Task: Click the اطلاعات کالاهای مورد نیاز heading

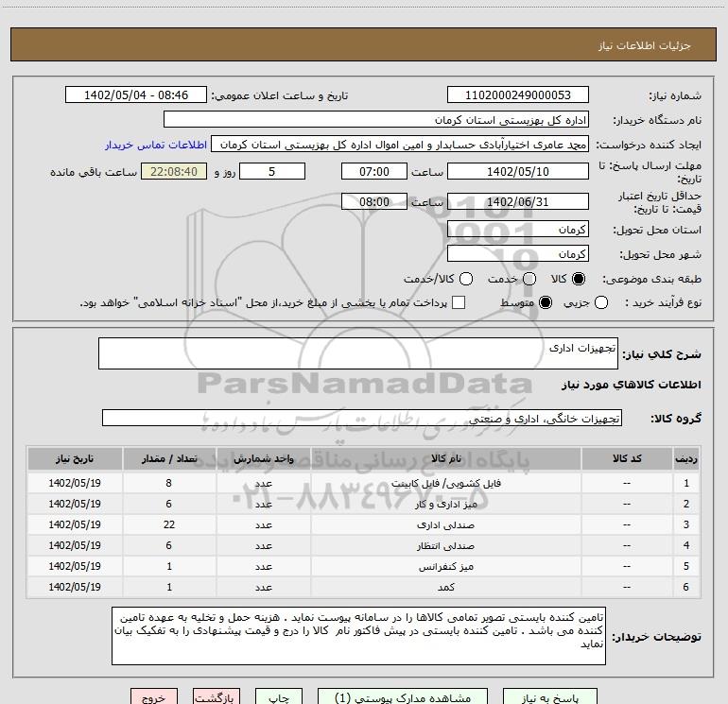Action: [632, 385]
